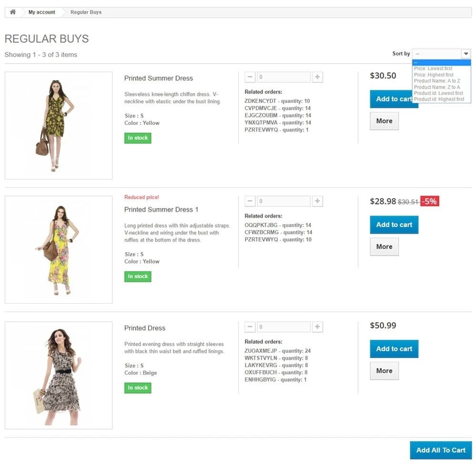Click beige Printed Dress thumbnail image
This screenshot has width=476, height=476.
pyautogui.click(x=59, y=375)
